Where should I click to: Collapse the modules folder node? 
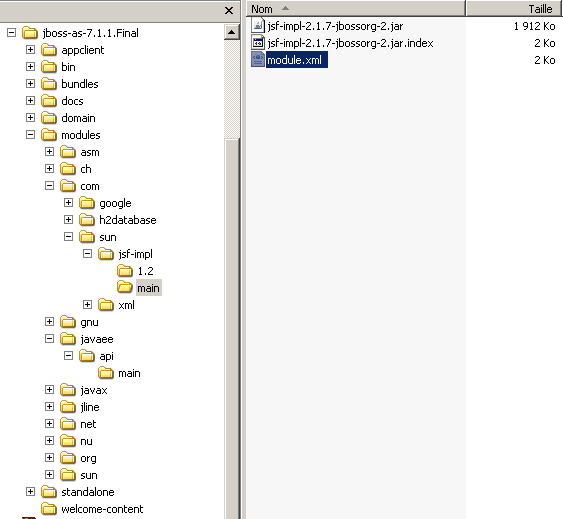[31, 135]
